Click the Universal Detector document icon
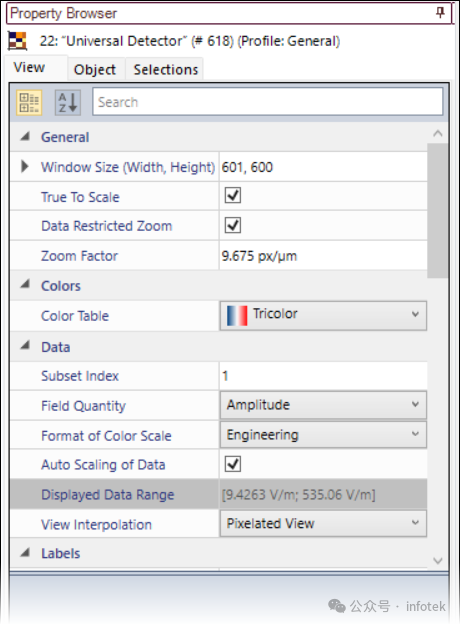The width and height of the screenshot is (460, 625). [18, 41]
